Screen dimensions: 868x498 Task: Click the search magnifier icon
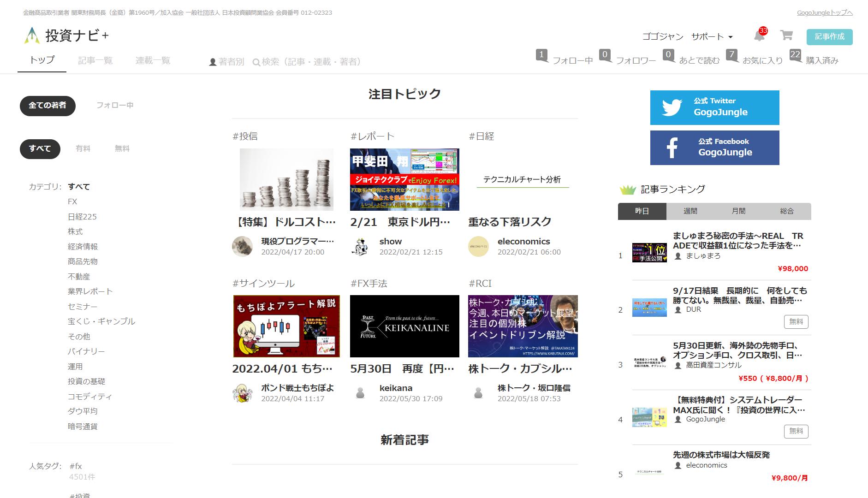pyautogui.click(x=256, y=62)
